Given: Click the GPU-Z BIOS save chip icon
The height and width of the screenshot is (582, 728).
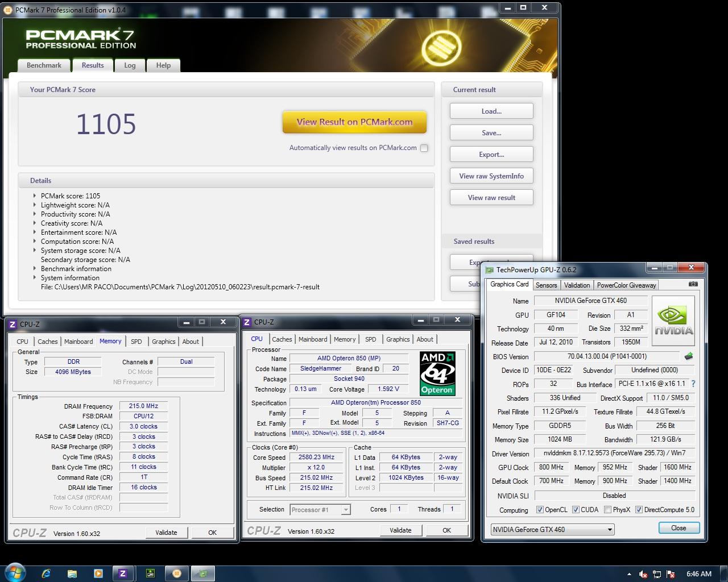Looking at the screenshot, I should tap(689, 356).
